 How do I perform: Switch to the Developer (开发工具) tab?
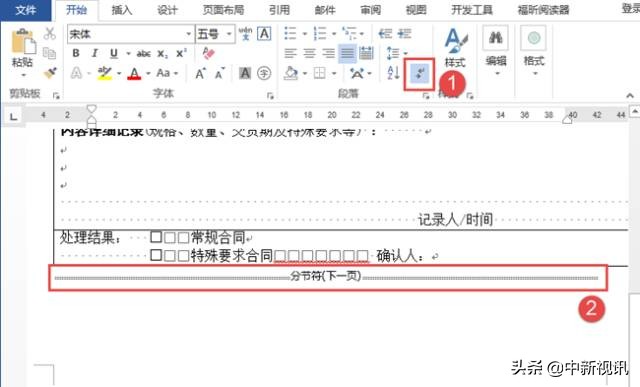(x=472, y=10)
